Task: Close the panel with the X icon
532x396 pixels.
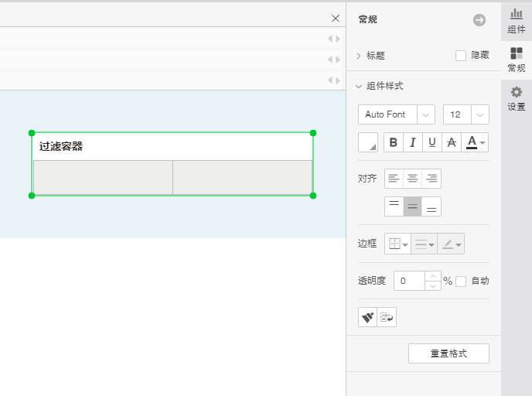Action: click(336, 19)
